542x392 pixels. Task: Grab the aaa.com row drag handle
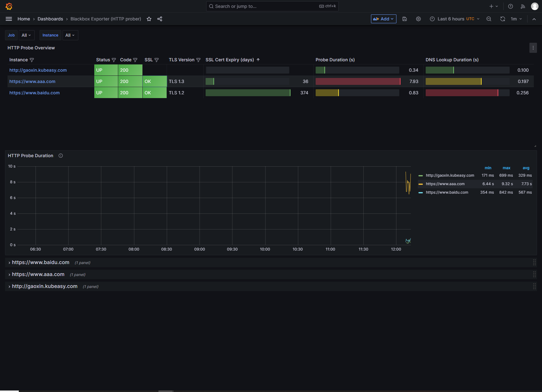[534, 274]
